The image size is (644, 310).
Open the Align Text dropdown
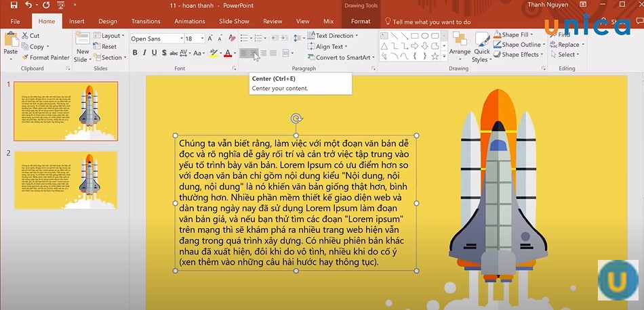pyautogui.click(x=327, y=46)
